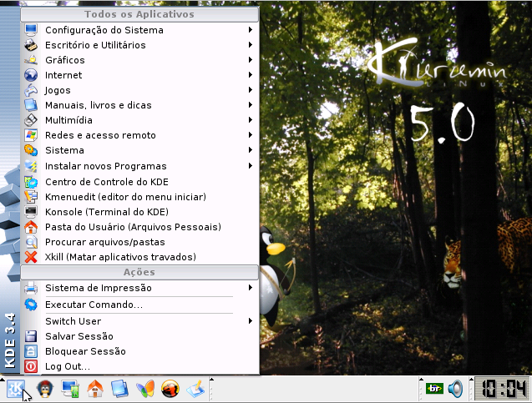
Task: Expand the Multimídia submenu arrow
Action: [251, 119]
